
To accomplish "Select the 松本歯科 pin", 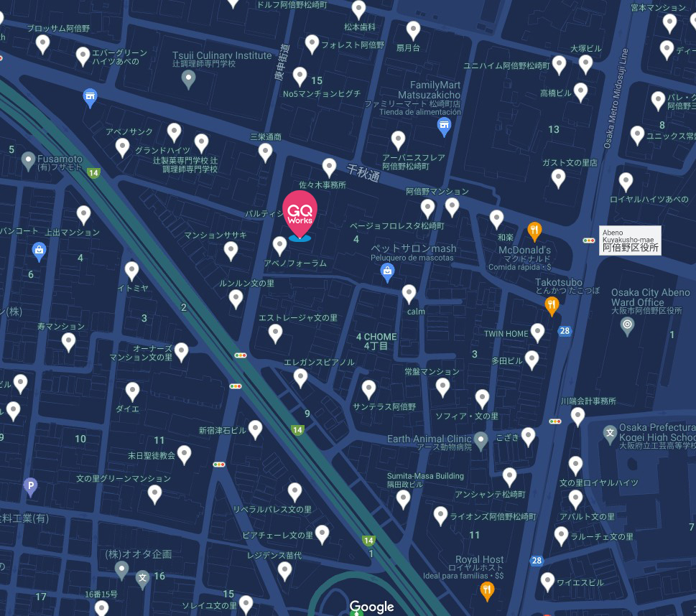I will [x=358, y=10].
